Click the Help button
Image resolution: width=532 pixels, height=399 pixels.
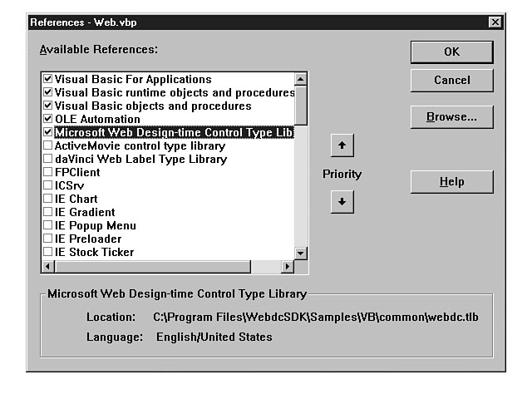point(451,182)
